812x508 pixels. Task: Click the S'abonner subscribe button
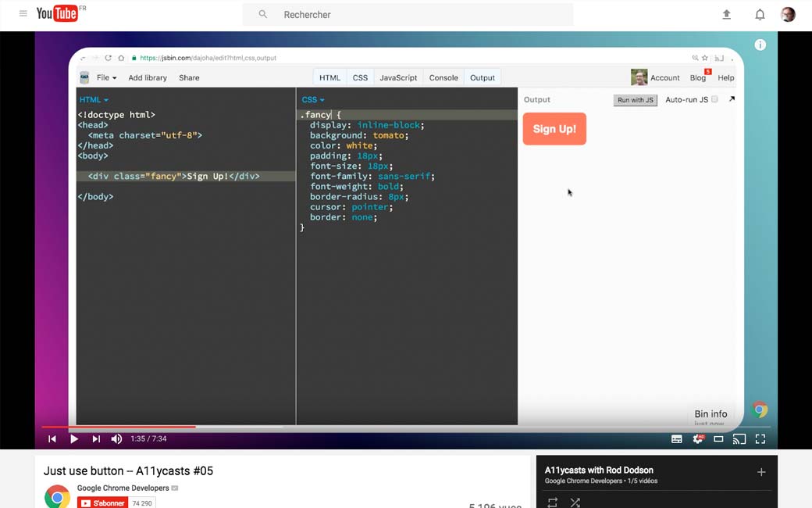[102, 503]
